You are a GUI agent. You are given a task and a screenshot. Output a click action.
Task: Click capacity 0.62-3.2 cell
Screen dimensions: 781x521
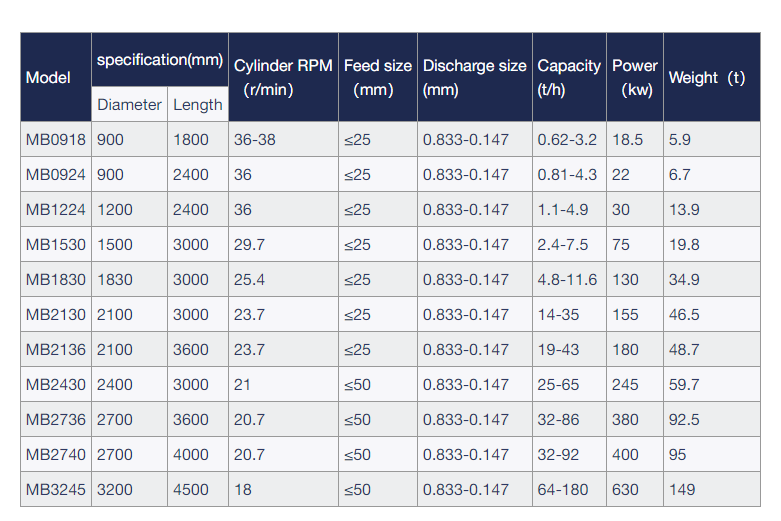pyautogui.click(x=569, y=139)
